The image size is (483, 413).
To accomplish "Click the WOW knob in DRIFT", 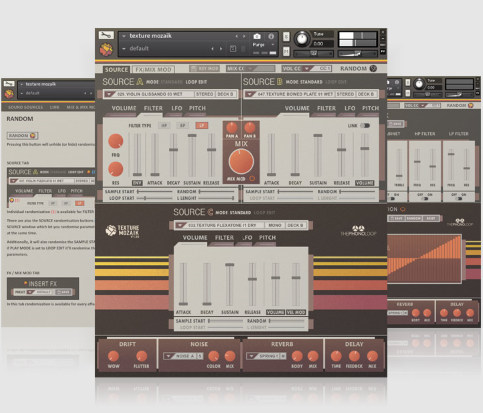I will coord(113,356).
